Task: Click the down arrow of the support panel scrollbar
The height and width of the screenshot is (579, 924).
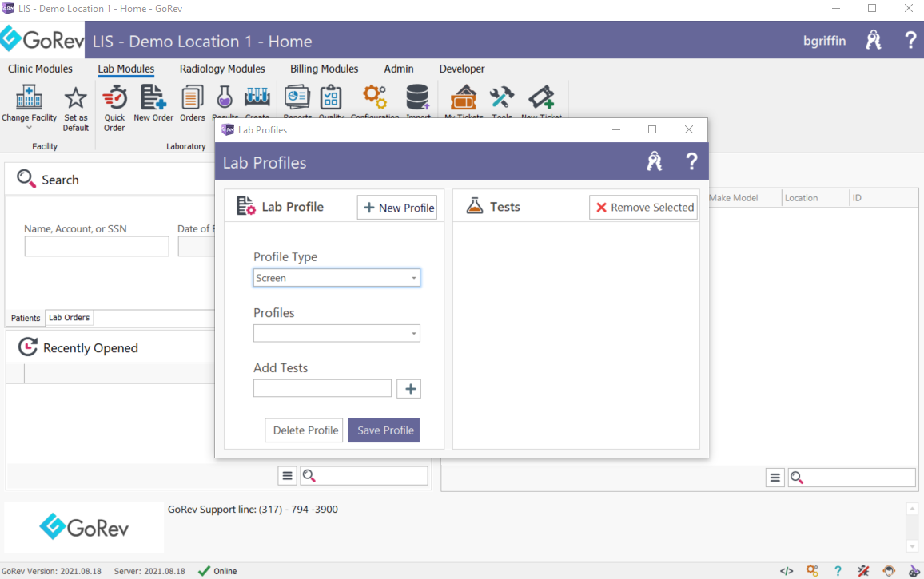Action: [912, 546]
